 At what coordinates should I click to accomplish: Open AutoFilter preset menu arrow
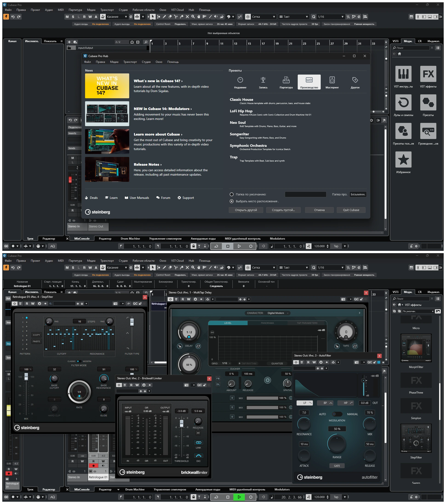point(326,368)
